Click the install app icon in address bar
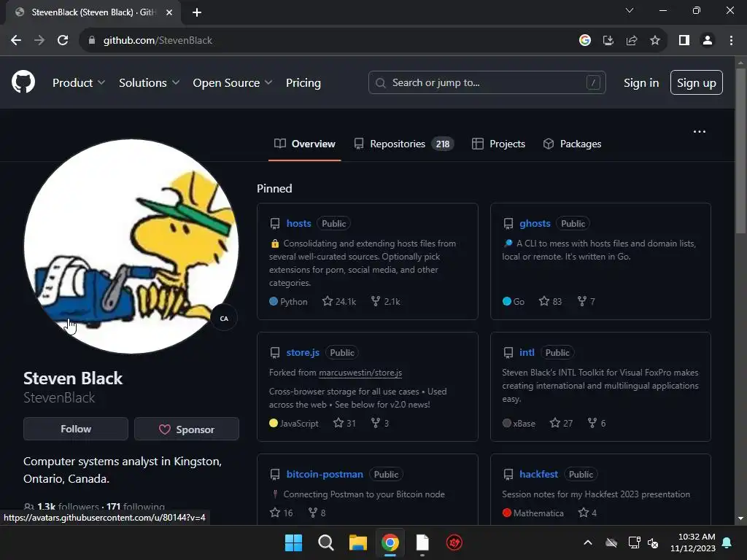This screenshot has width=747, height=560. coord(608,41)
